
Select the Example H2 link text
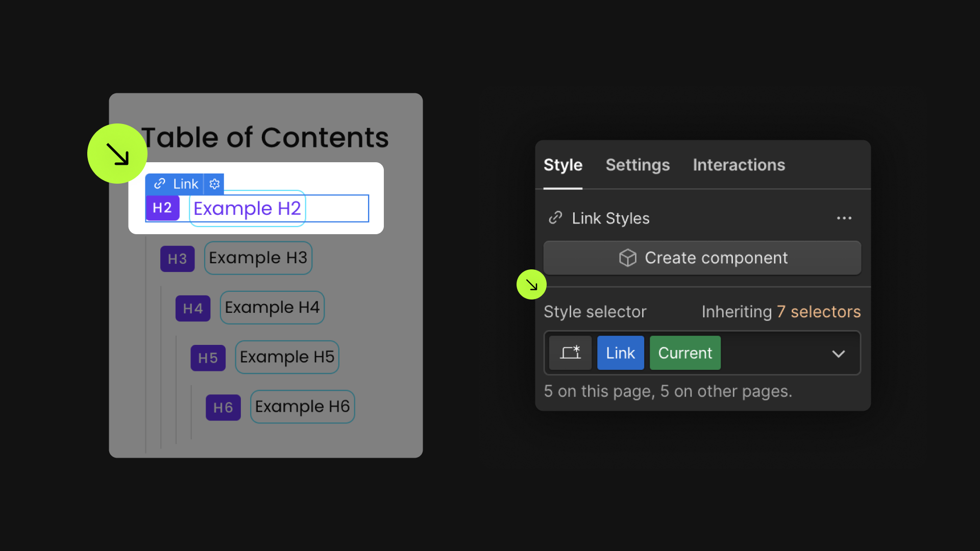coord(247,208)
